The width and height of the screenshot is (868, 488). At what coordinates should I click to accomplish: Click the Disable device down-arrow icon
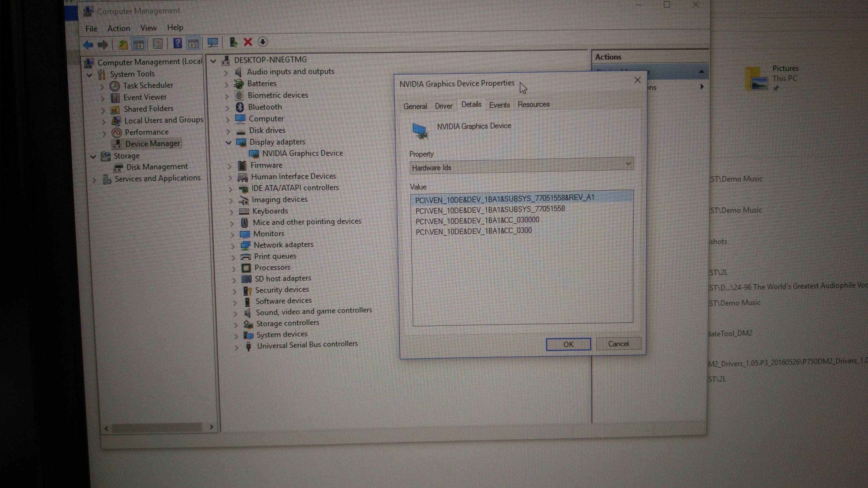tap(262, 42)
